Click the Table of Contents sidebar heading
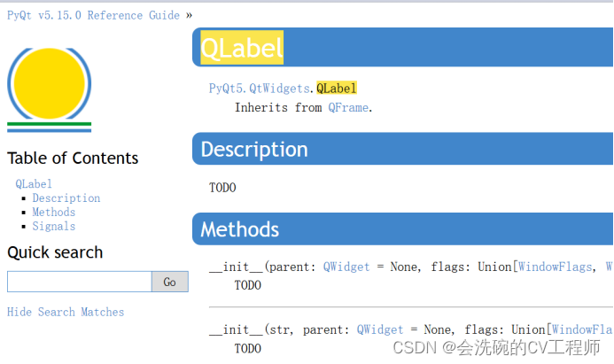 73,159
